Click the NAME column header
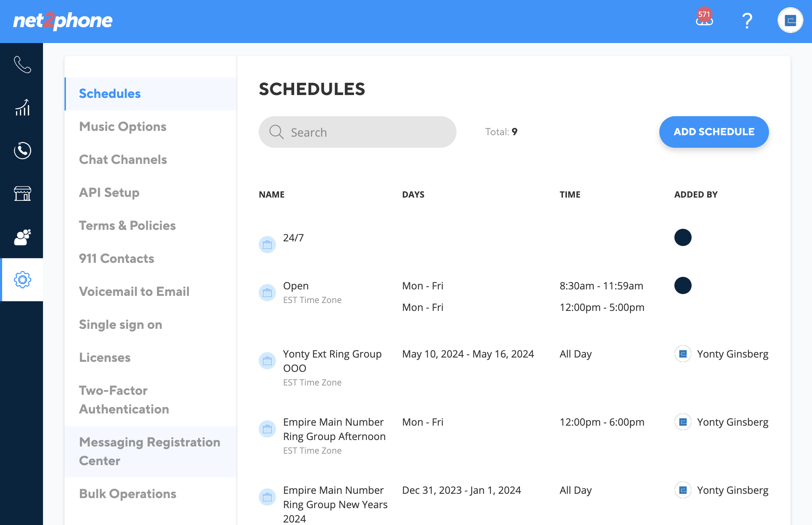Image resolution: width=812 pixels, height=525 pixels. (x=272, y=195)
